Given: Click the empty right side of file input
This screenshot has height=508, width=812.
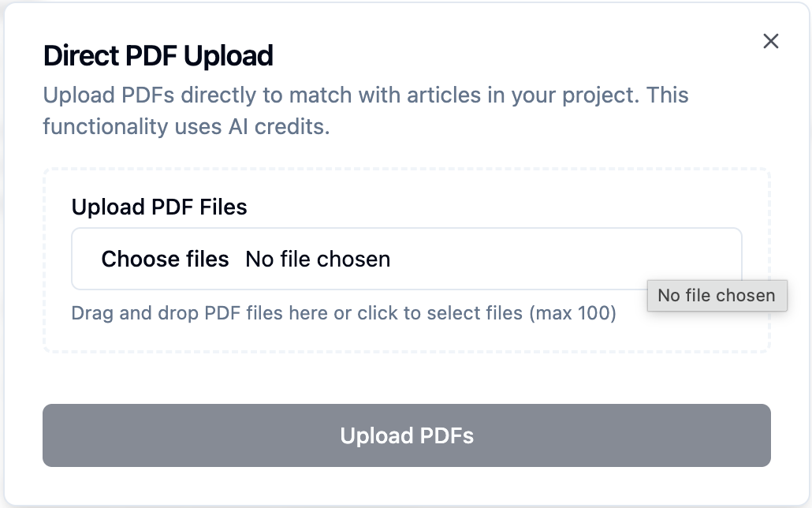Looking at the screenshot, I should click(568, 259).
